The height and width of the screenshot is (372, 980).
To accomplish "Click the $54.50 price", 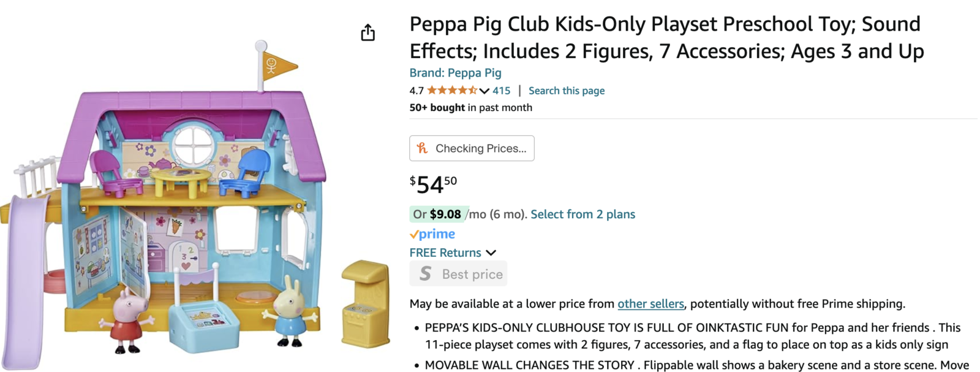I will click(x=433, y=184).
